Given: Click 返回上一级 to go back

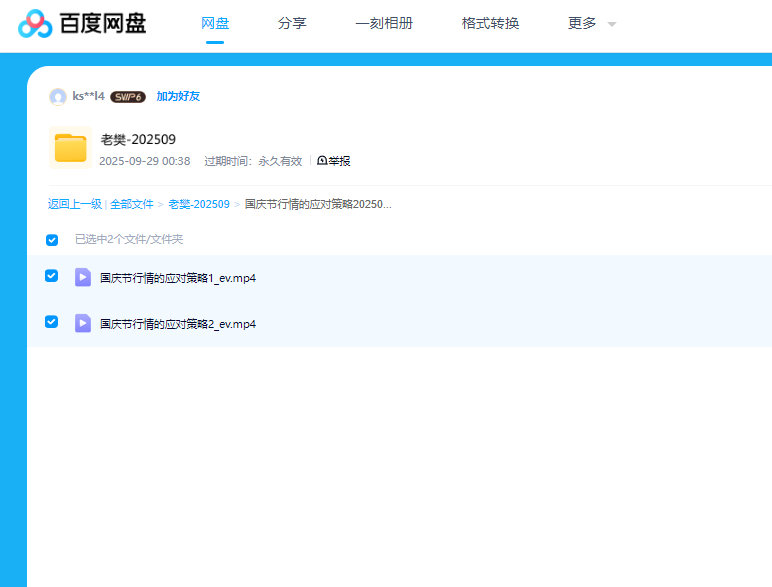Looking at the screenshot, I should pyautogui.click(x=74, y=204).
